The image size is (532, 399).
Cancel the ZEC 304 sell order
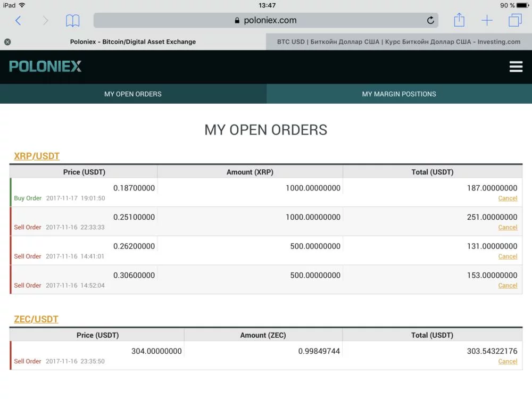[508, 361]
